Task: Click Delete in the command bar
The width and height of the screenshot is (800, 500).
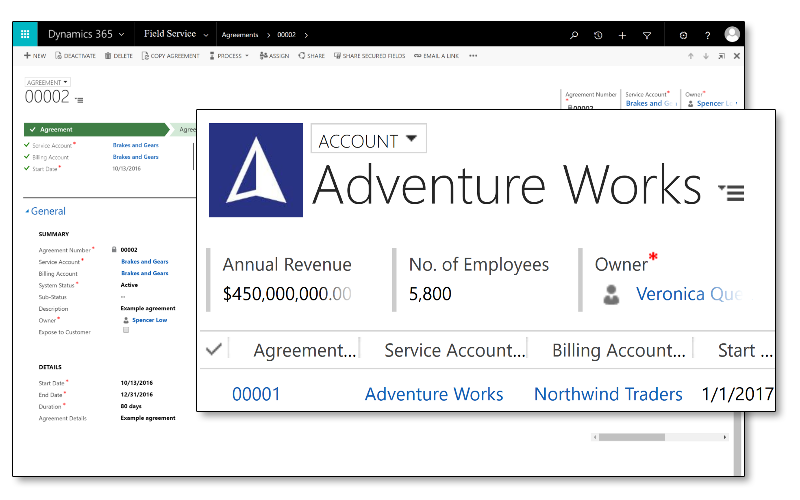Action: point(118,56)
